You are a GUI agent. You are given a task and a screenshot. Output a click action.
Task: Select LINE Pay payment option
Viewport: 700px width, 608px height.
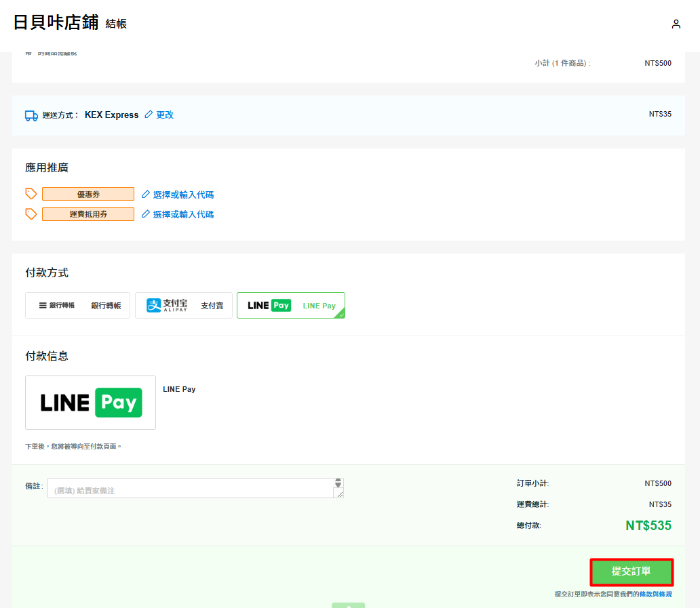[291, 306]
